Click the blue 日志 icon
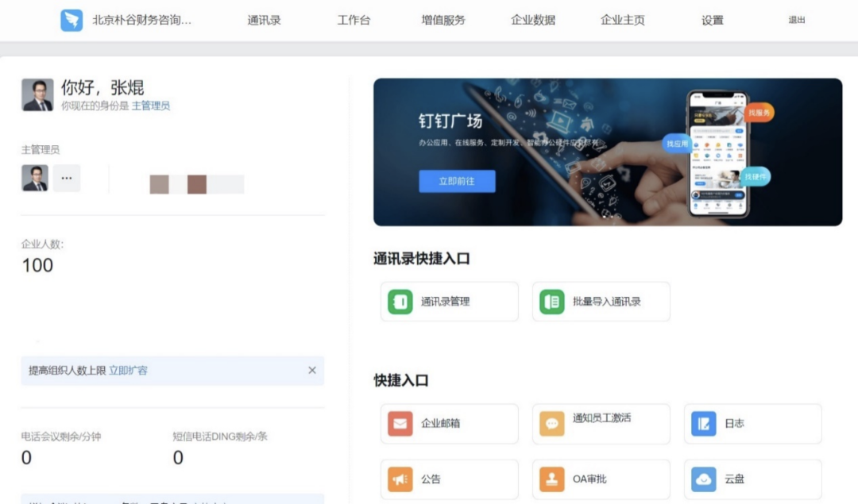858x504 pixels. point(704,424)
